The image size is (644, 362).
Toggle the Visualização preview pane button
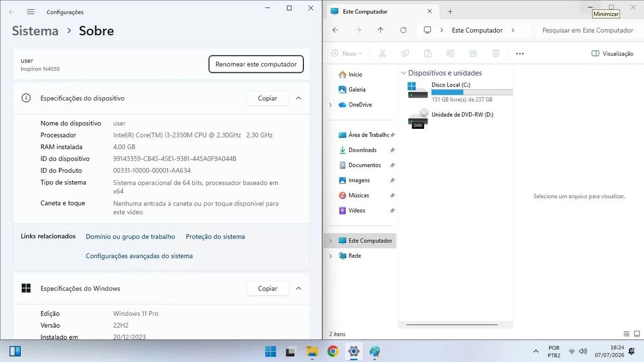(612, 53)
